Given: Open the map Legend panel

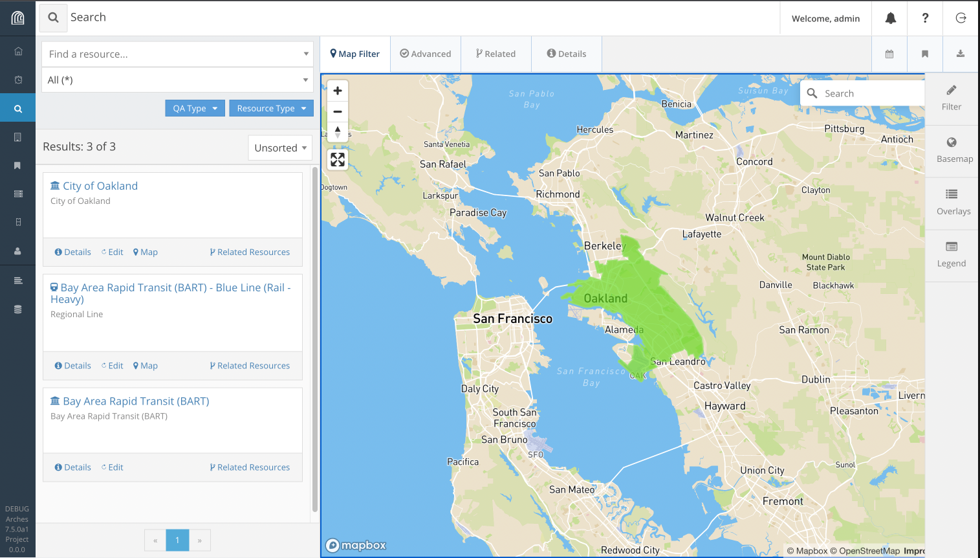Looking at the screenshot, I should point(952,255).
